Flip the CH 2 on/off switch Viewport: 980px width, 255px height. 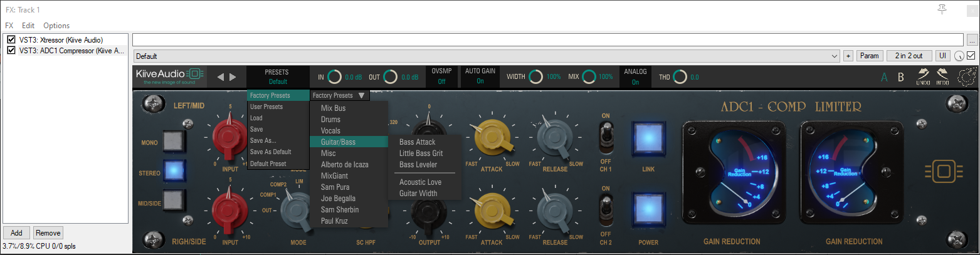pos(606,210)
